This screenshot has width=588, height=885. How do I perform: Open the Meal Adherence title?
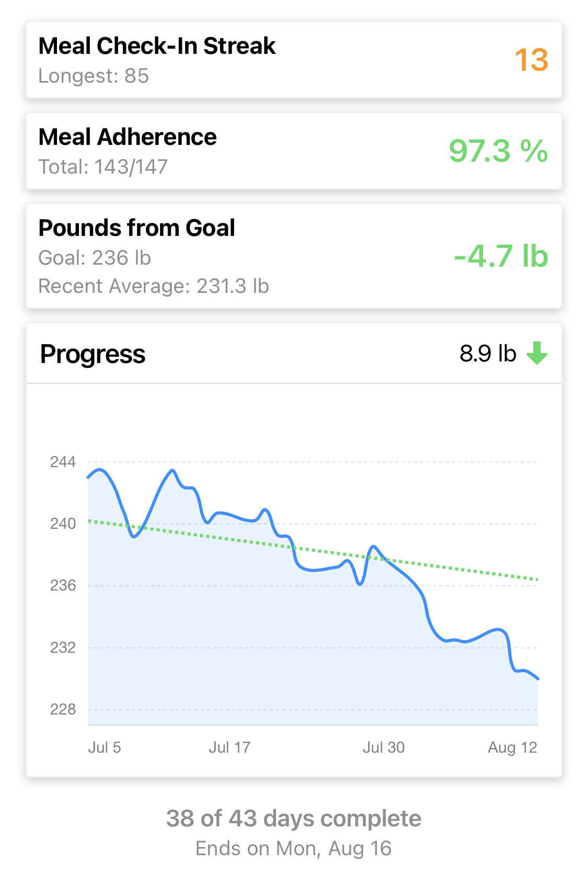click(x=128, y=137)
